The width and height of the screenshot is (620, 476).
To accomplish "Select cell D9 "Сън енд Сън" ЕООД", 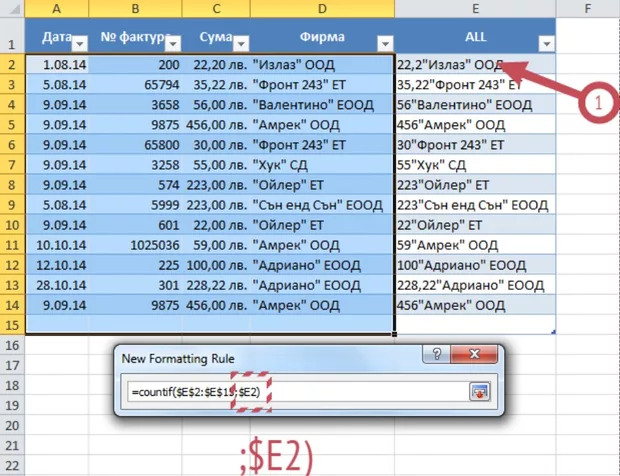I will 321,204.
